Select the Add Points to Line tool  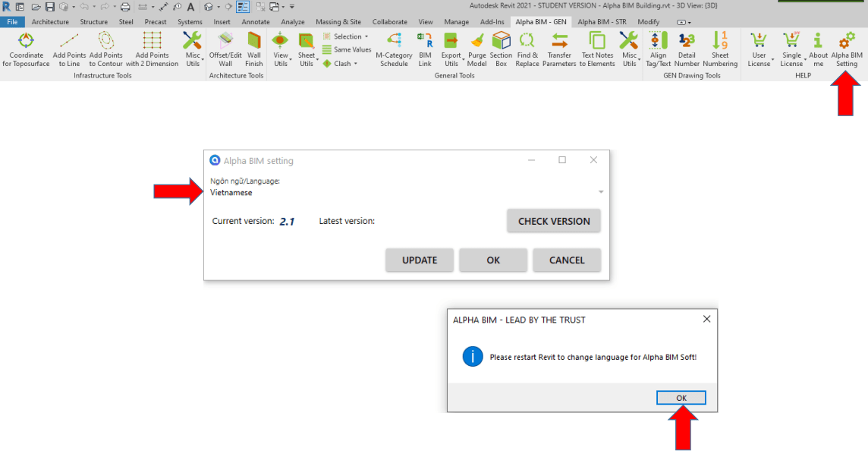pyautogui.click(x=69, y=49)
